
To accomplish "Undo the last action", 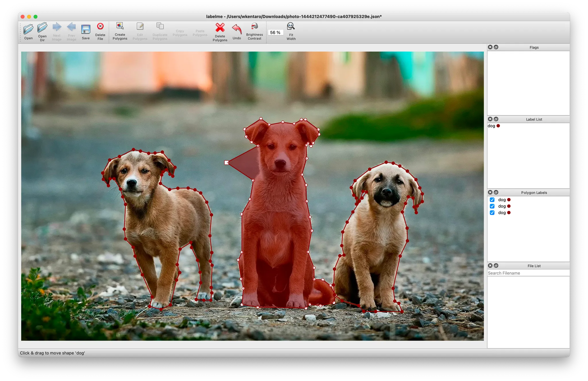I will [237, 29].
